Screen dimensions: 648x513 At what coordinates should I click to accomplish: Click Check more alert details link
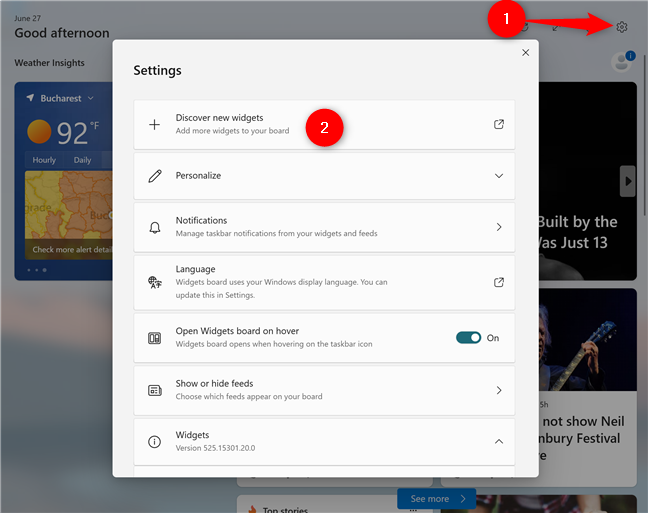click(x=72, y=250)
